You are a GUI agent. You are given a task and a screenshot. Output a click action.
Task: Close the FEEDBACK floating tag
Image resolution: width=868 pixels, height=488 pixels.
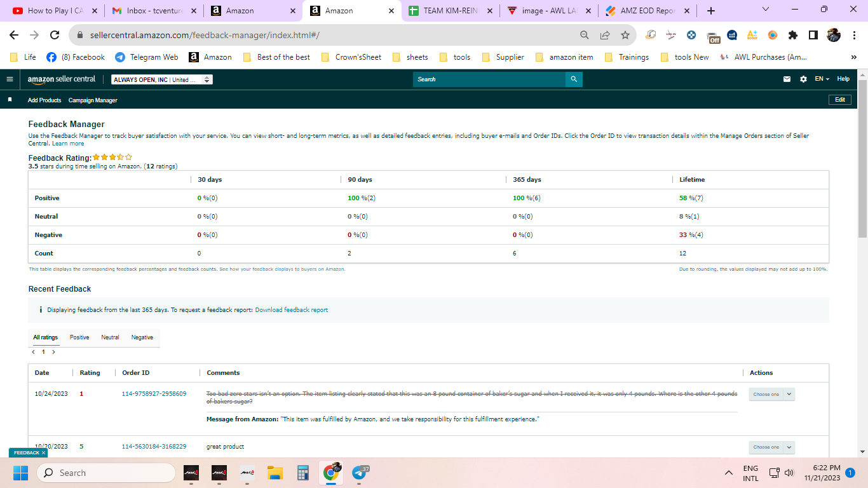44,453
